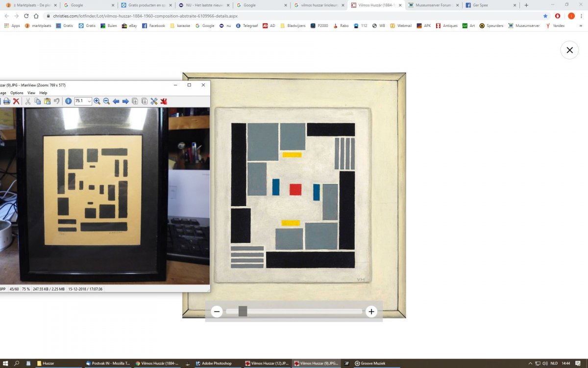Open the Chrome three-dot menu
Image resolution: width=588 pixels, height=368 pixels.
[581, 16]
